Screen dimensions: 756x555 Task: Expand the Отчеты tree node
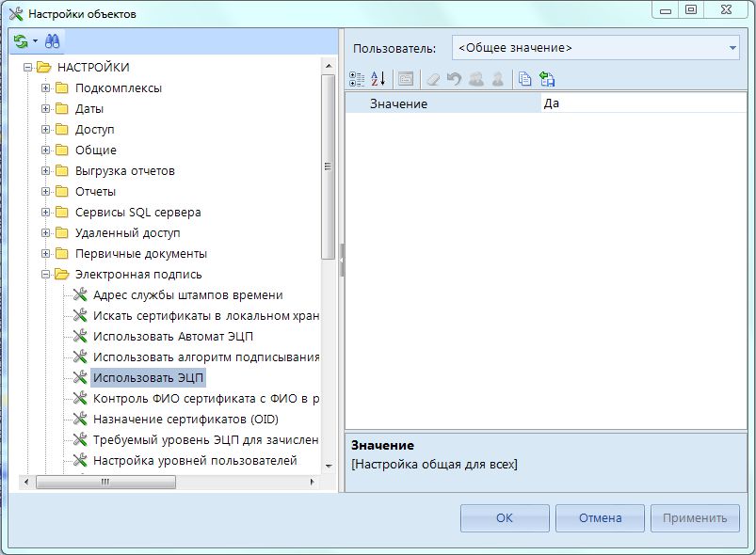pyautogui.click(x=45, y=192)
